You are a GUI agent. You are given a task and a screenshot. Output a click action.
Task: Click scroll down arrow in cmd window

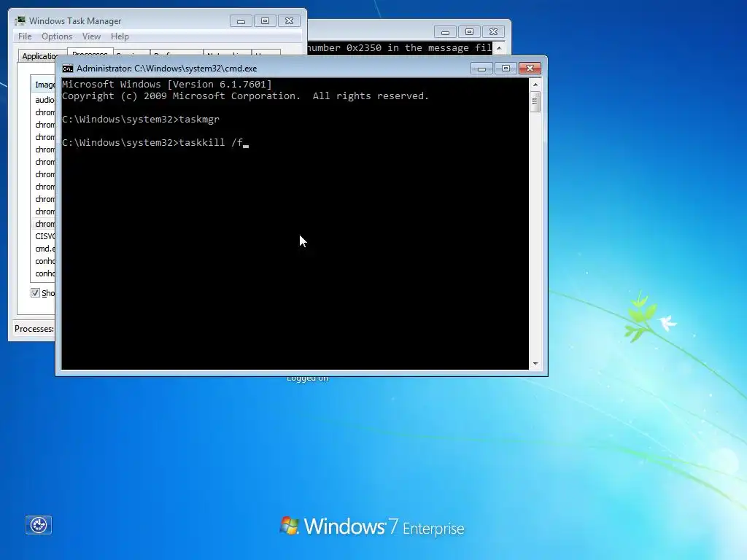pos(535,364)
